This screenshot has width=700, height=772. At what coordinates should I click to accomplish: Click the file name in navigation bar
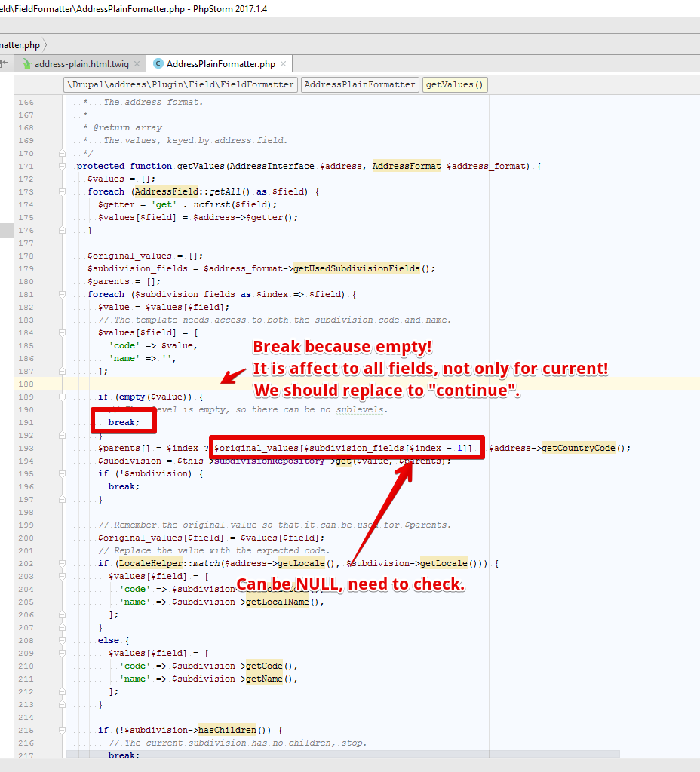pos(20,45)
